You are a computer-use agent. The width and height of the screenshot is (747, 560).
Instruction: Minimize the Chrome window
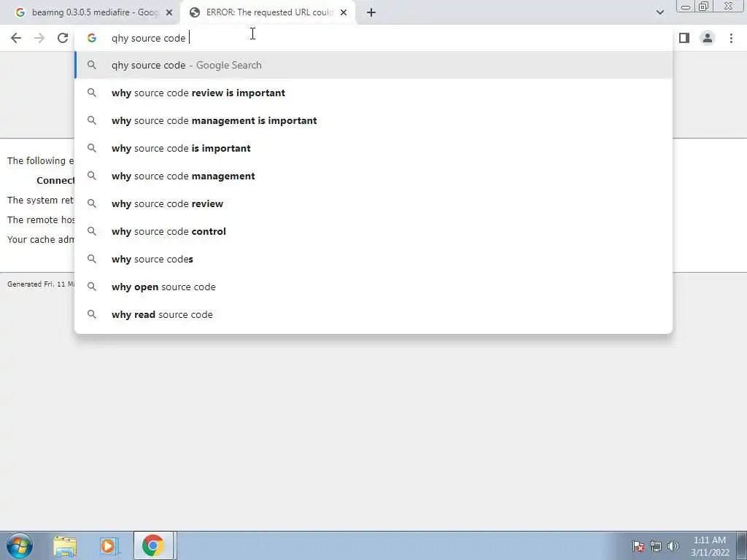(686, 6)
